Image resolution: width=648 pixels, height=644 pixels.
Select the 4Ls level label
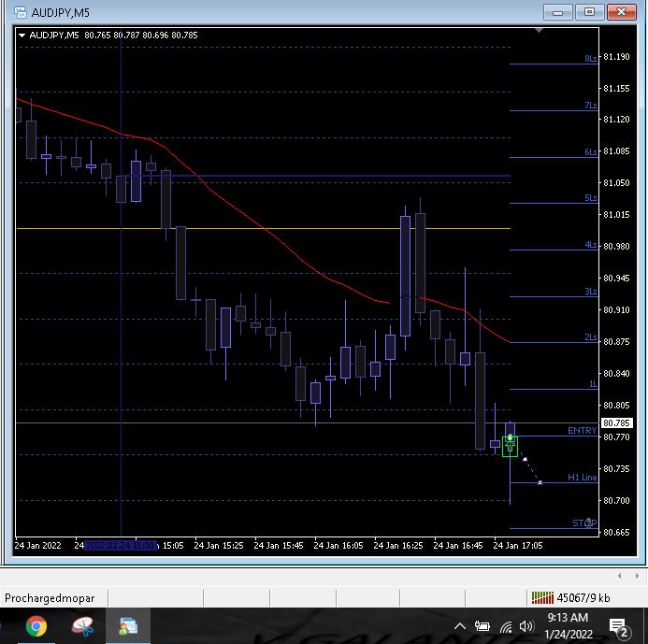(591, 244)
